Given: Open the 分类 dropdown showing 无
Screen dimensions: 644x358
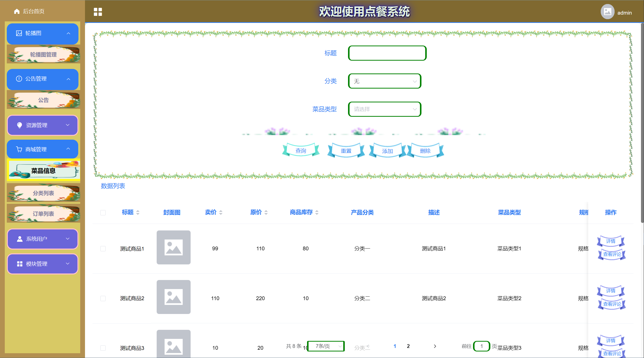Looking at the screenshot, I should (384, 81).
